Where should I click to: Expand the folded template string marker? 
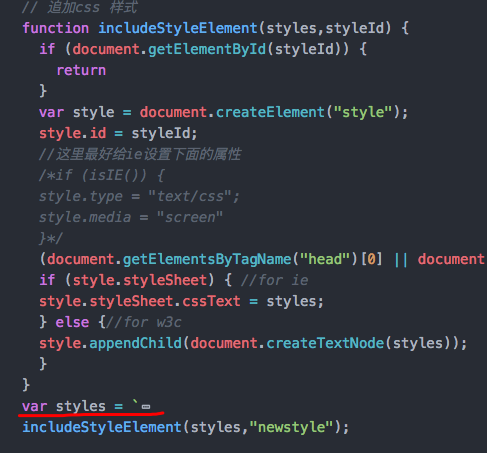pos(146,407)
